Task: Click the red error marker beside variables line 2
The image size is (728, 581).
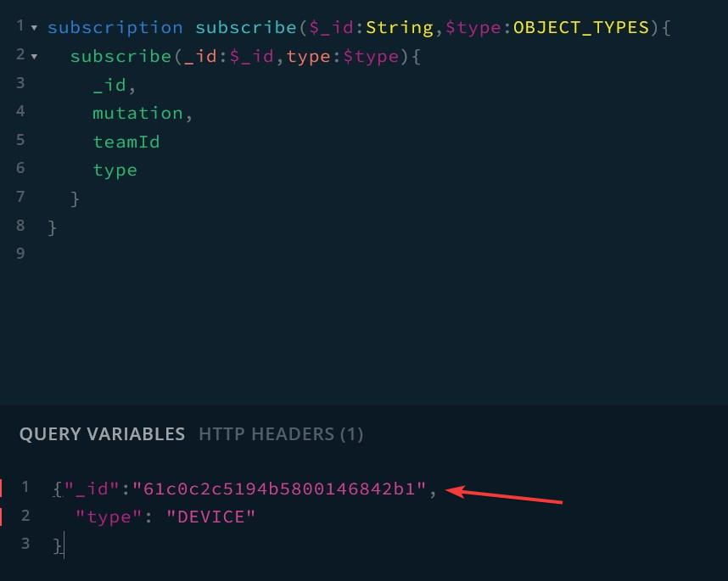Action: pos(3,516)
